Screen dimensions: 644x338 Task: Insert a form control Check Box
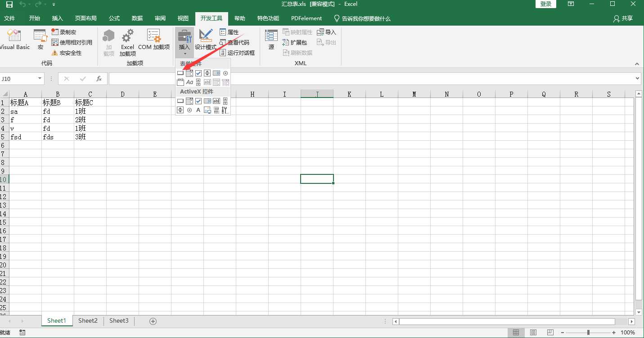pos(198,73)
